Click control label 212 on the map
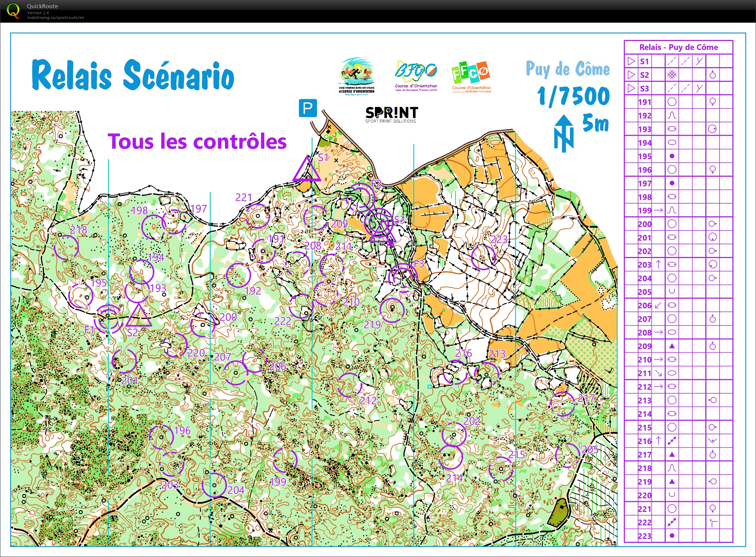756x557 pixels. pyautogui.click(x=368, y=401)
